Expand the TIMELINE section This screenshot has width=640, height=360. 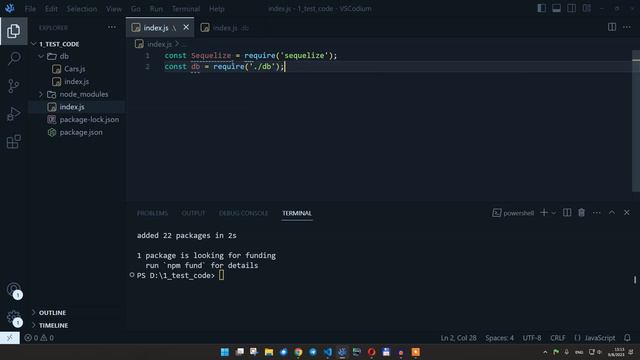(x=53, y=325)
